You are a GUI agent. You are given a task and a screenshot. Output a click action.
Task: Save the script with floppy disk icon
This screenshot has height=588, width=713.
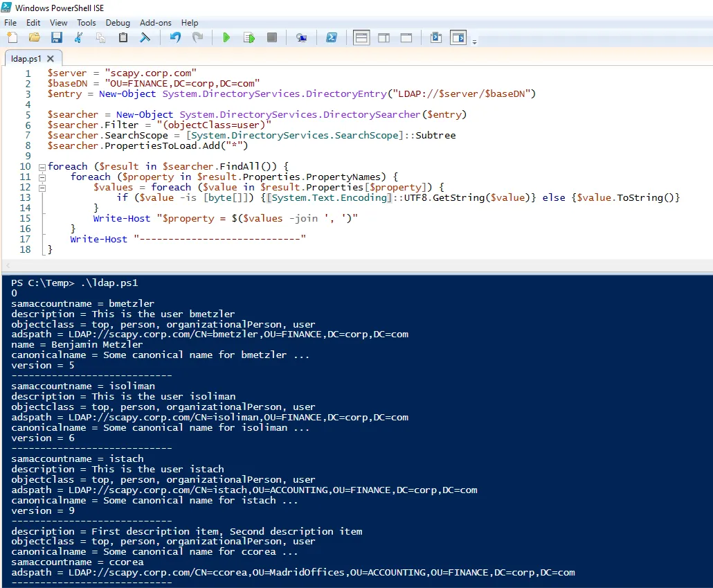[56, 37]
